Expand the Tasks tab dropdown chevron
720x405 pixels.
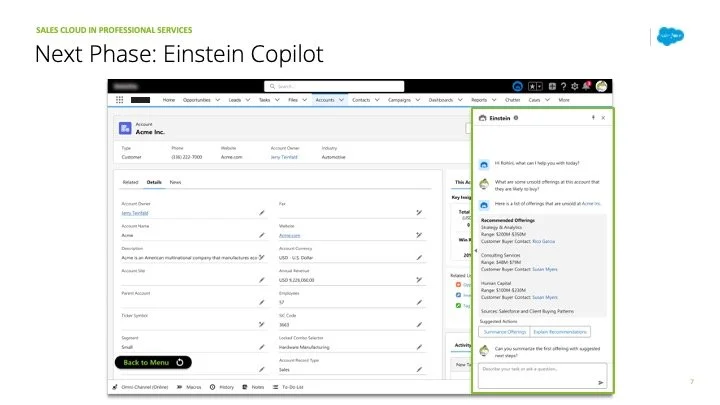point(277,100)
